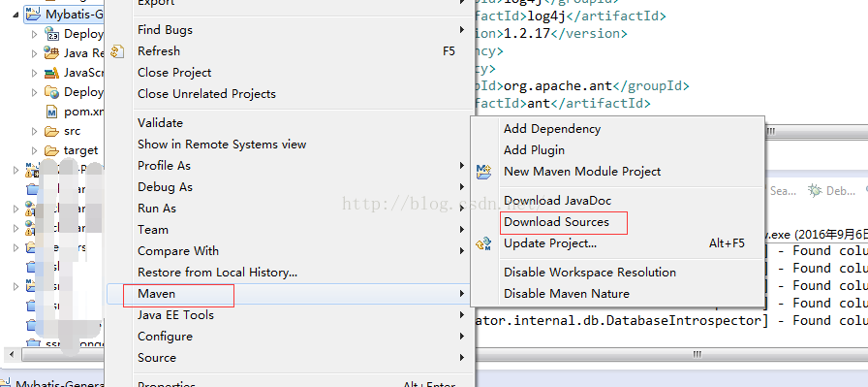This screenshot has width=868, height=387.
Task: Select the Deploy node with the 2.3 icon
Action: click(51, 34)
